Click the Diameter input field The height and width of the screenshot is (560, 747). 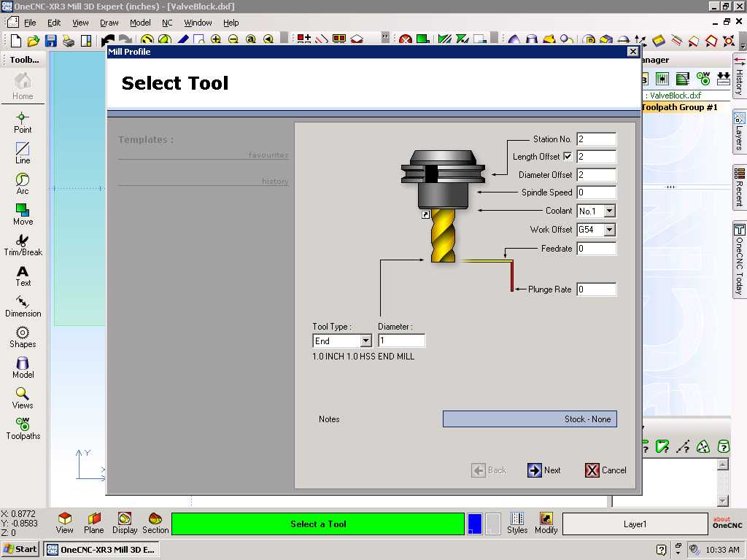pyautogui.click(x=401, y=341)
